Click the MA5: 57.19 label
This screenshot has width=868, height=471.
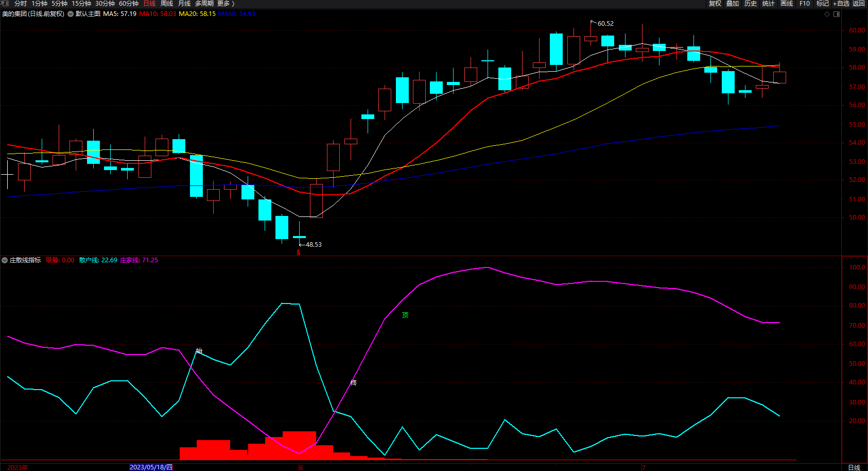click(x=119, y=14)
